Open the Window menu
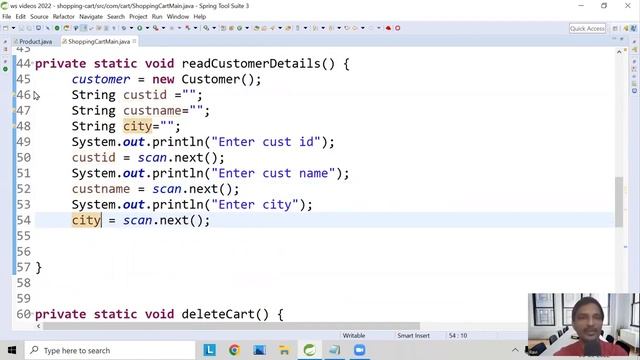The width and height of the screenshot is (640, 360). pos(178,17)
